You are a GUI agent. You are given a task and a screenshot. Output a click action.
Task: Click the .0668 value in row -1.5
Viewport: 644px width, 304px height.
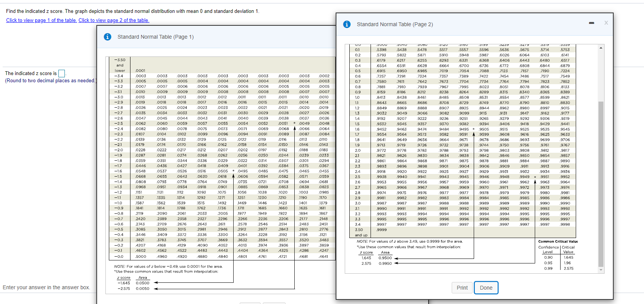coord(140,176)
